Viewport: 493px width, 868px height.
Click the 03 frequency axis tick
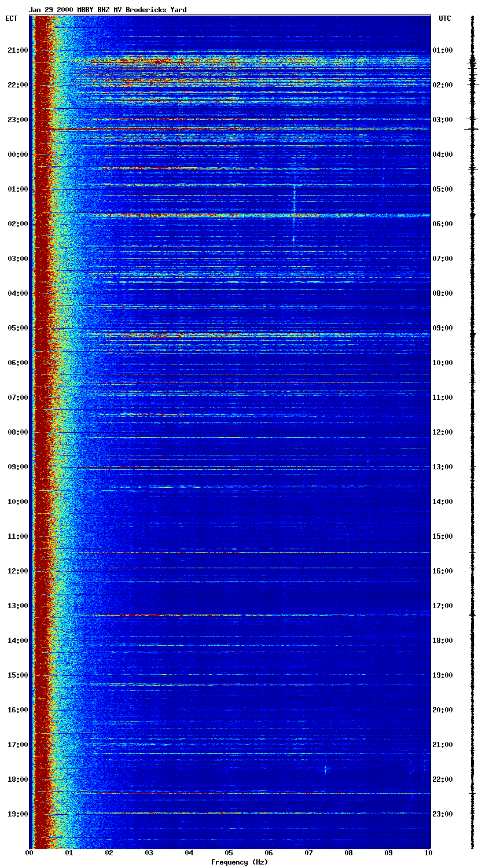pos(149,853)
